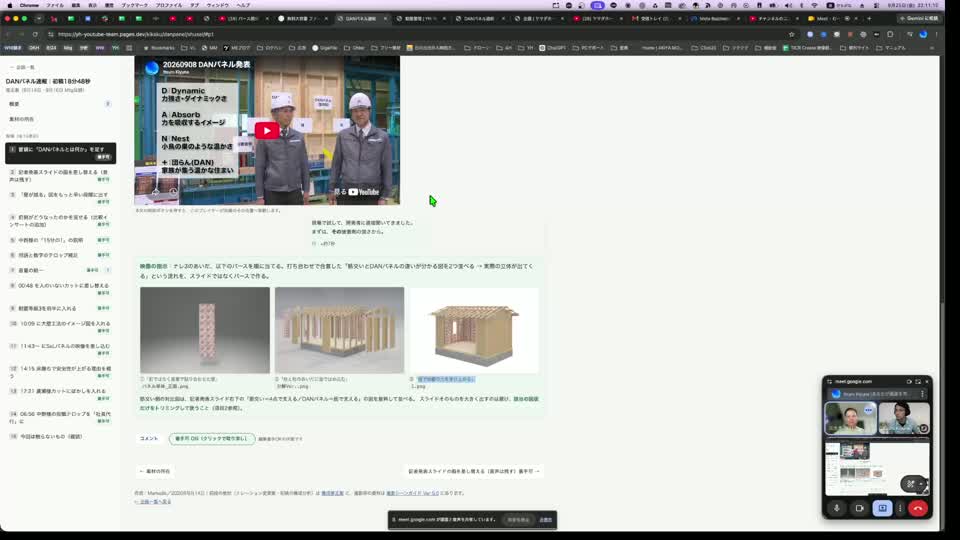Open the ファイル menu
Screen dimensions: 960x540
54,5
